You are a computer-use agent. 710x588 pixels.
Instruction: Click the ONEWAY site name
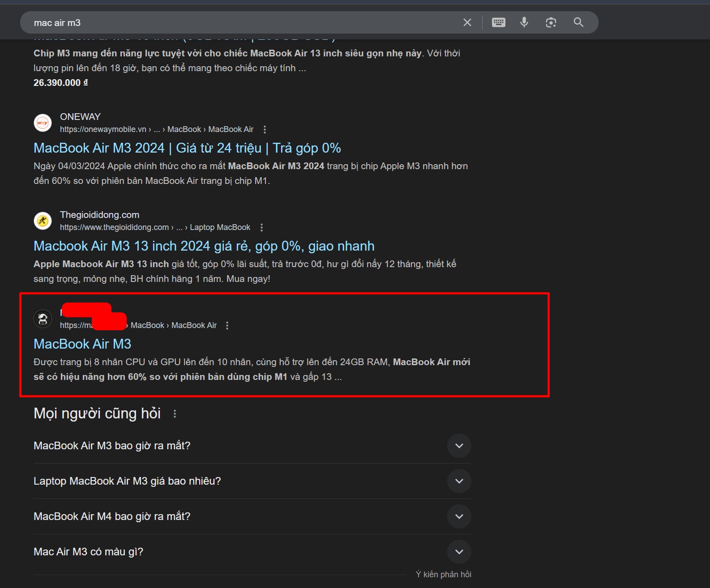(x=80, y=117)
